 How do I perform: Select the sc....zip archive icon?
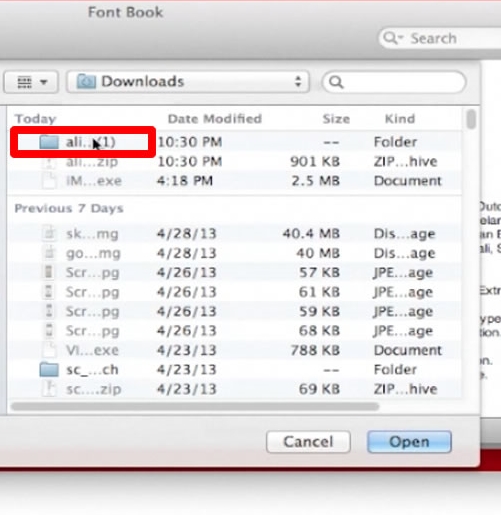tap(49, 389)
